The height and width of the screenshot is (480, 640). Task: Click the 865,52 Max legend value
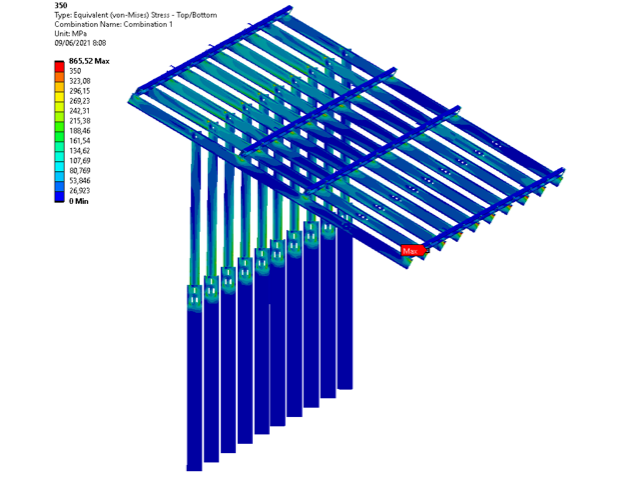coord(89,61)
